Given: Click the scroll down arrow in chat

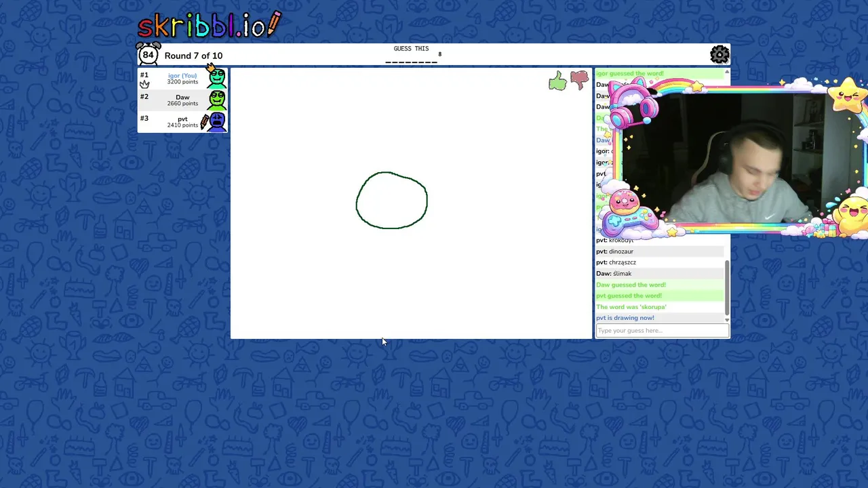Looking at the screenshot, I should pyautogui.click(x=727, y=319).
